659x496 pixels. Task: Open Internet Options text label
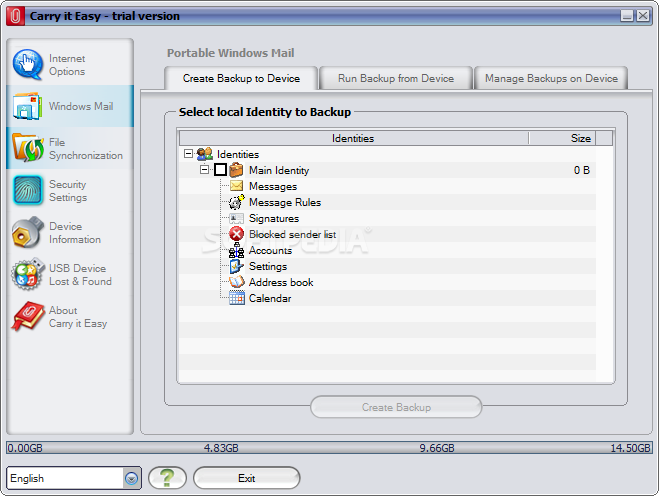coord(67,65)
